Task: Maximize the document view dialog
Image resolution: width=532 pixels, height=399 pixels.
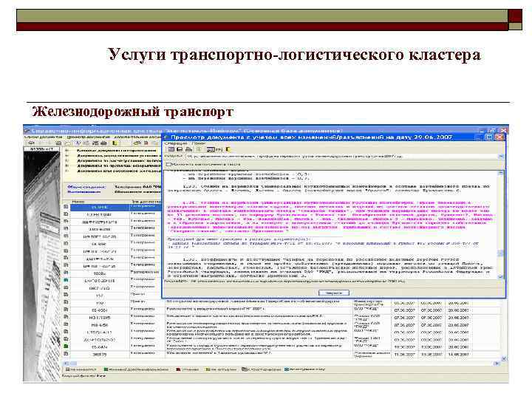Action: click(490, 137)
